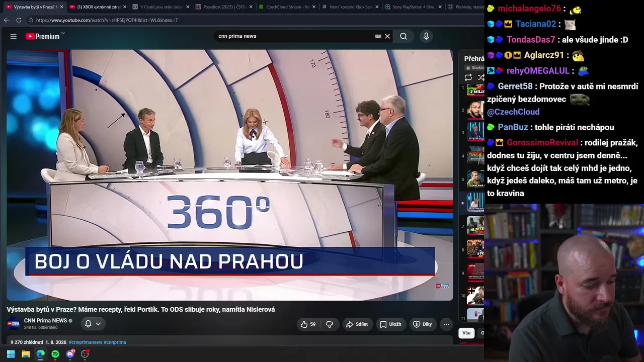
Task: Play playlist video number 9 thumbnail
Action: pyautogui.click(x=475, y=273)
